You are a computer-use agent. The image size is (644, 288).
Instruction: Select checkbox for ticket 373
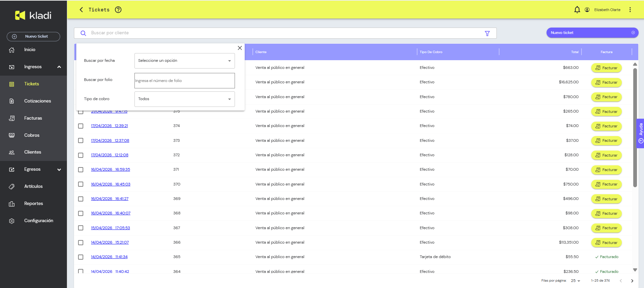[x=81, y=140]
